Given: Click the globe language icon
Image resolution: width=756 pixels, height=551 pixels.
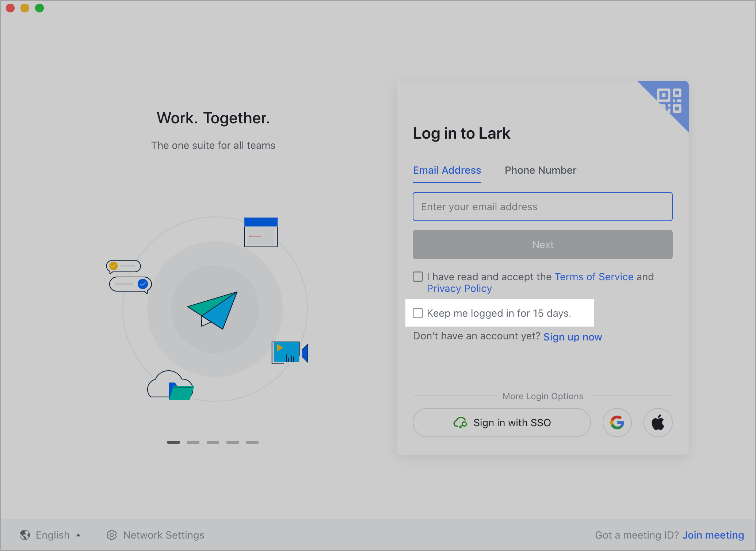Looking at the screenshot, I should [x=25, y=535].
